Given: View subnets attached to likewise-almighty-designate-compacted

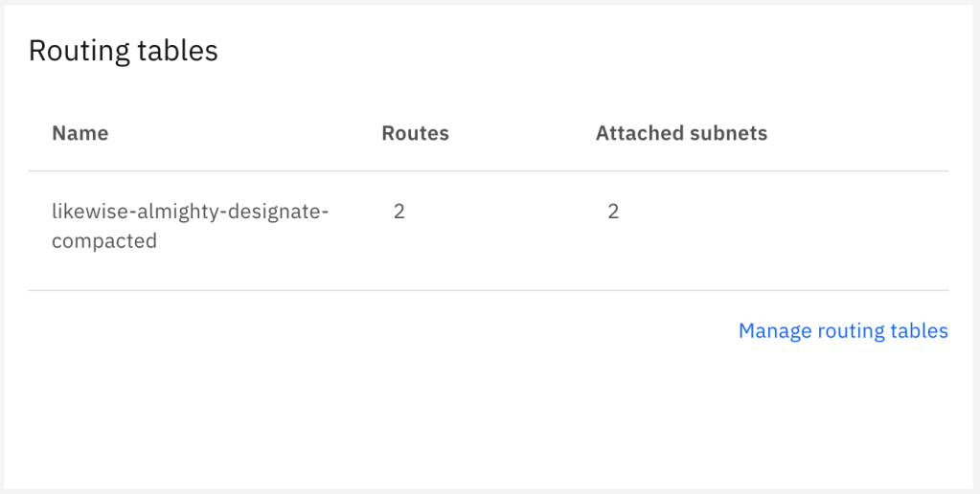Looking at the screenshot, I should coord(613,212).
